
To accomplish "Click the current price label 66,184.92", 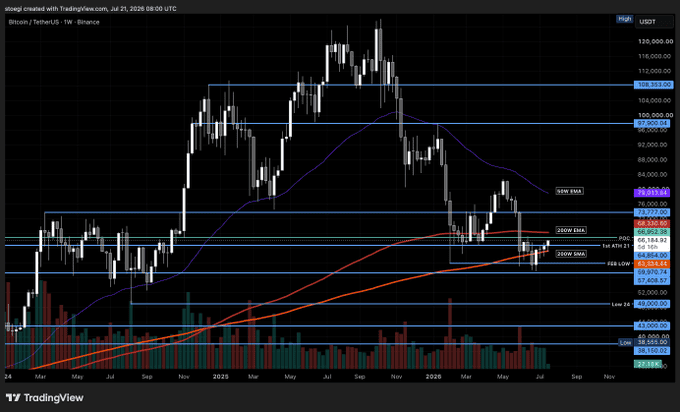I will [652, 240].
